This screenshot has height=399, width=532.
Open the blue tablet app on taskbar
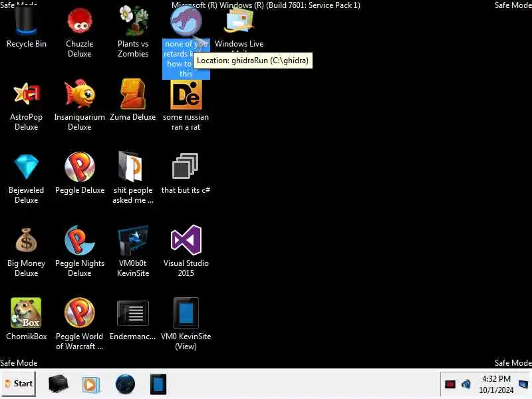point(158,384)
